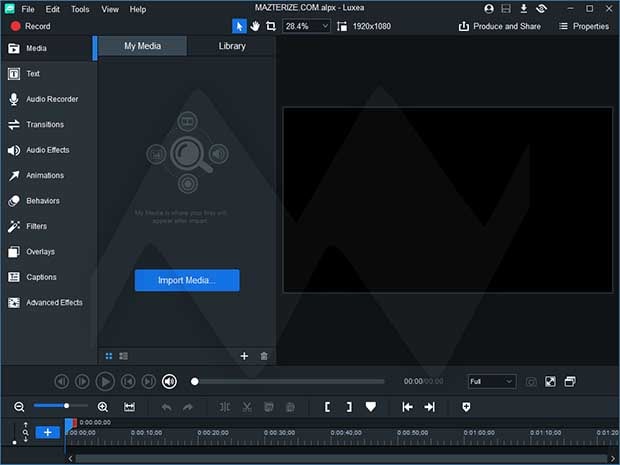Fit timeline to window

coord(129,407)
